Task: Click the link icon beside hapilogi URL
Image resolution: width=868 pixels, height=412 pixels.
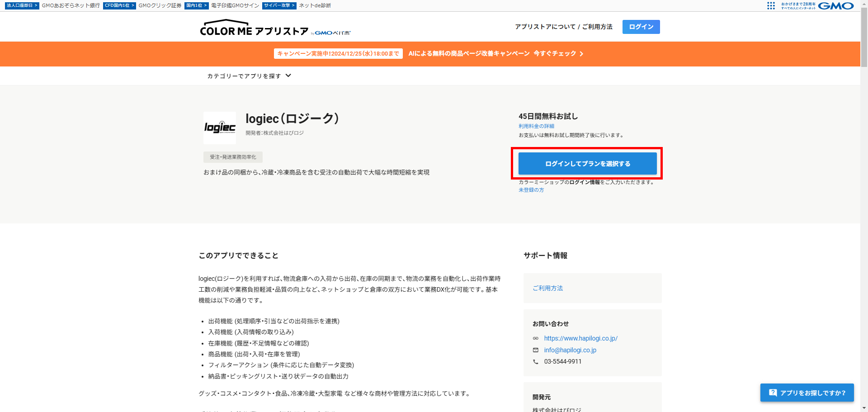Action: tap(536, 338)
